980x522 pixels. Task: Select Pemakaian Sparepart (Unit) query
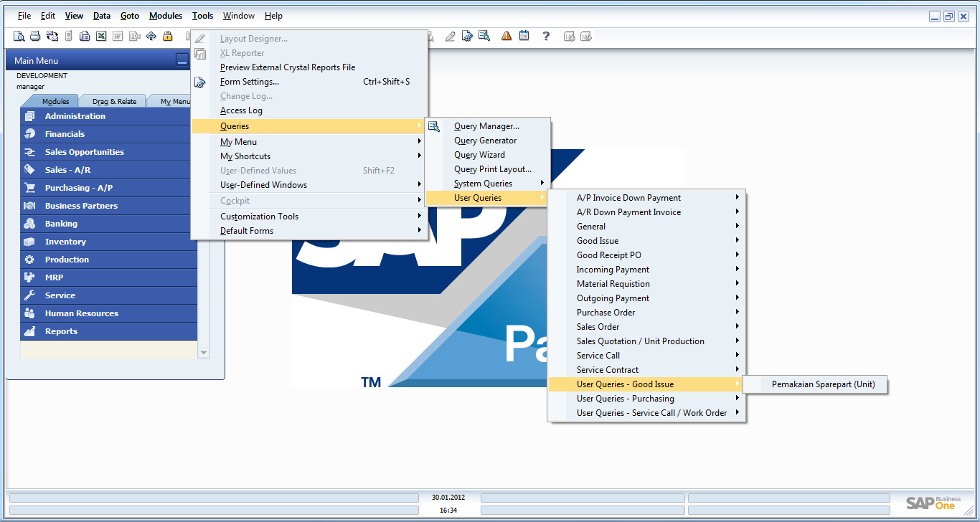(822, 384)
